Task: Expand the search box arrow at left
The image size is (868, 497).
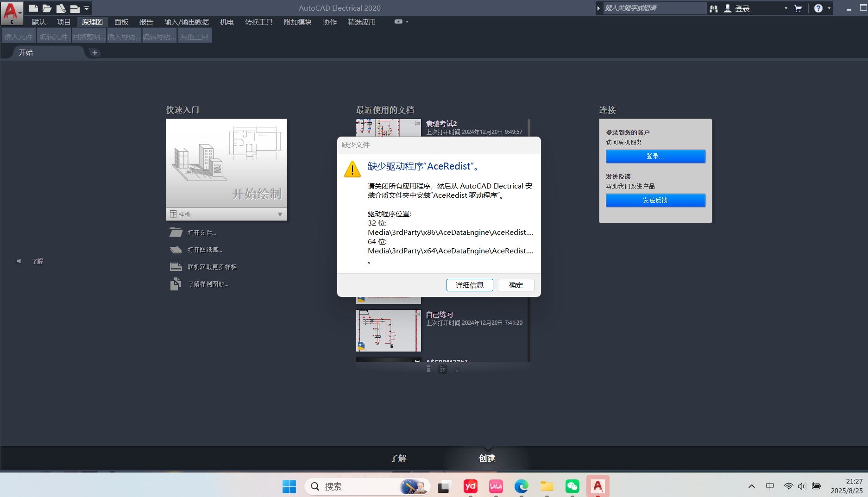Action: click(x=598, y=8)
